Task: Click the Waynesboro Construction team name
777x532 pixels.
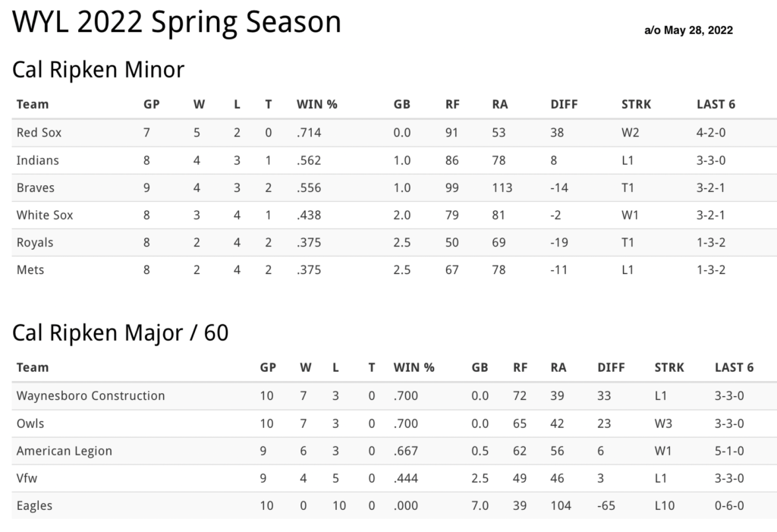Action: click(x=90, y=395)
